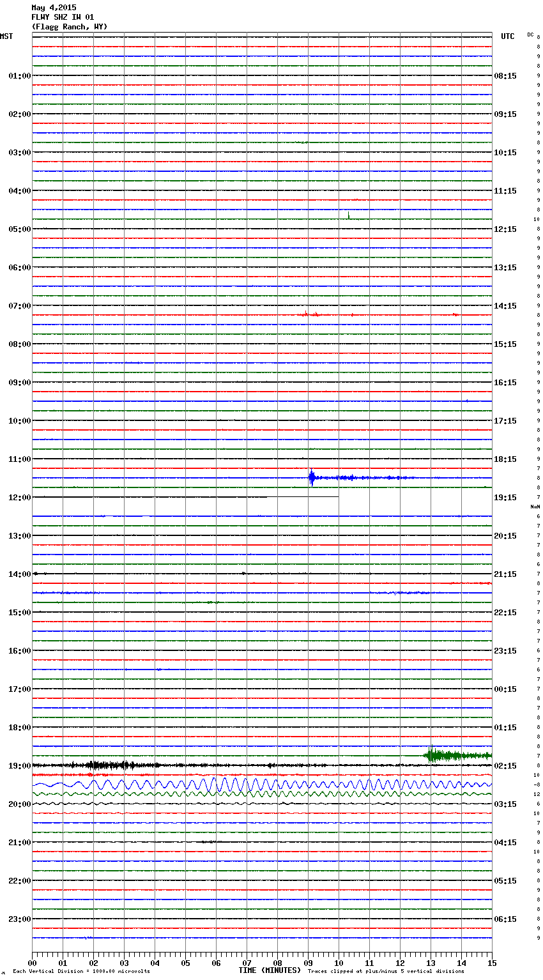543x980 pixels.
Task: Click the red small event on 07:15 trace
Action: point(311,314)
